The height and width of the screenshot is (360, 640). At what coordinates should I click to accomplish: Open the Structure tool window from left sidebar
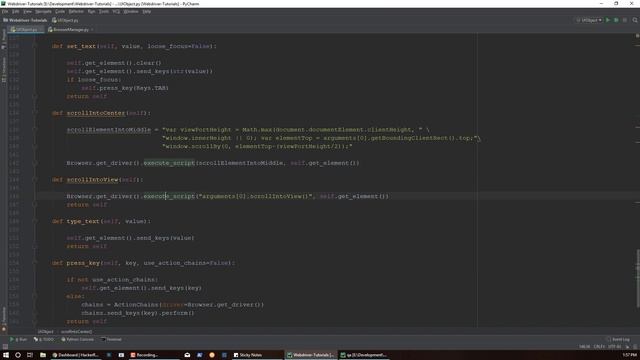(4, 69)
